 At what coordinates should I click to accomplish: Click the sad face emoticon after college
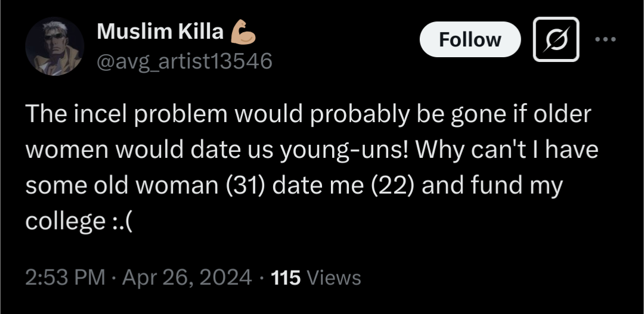pyautogui.click(x=122, y=221)
